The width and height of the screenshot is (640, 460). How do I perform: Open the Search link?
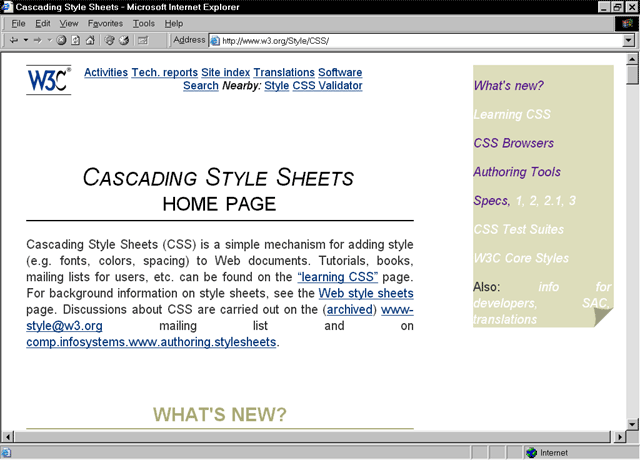(x=201, y=86)
